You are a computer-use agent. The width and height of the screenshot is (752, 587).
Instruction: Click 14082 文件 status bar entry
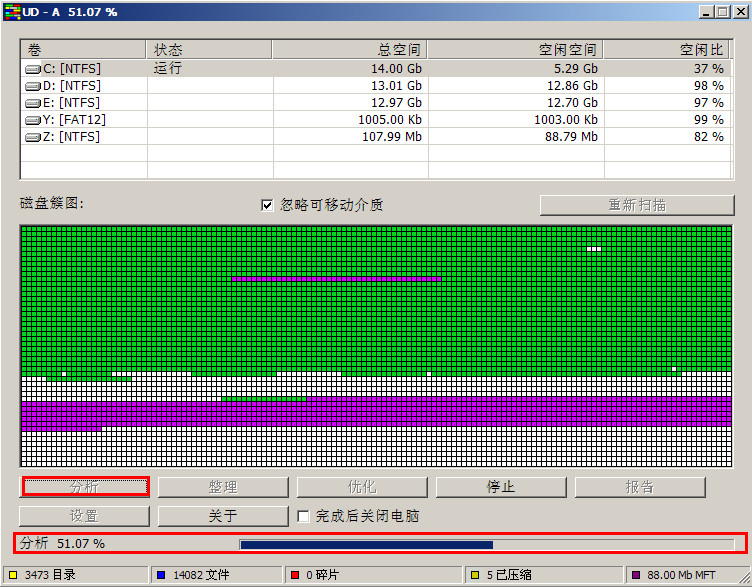click(x=217, y=575)
